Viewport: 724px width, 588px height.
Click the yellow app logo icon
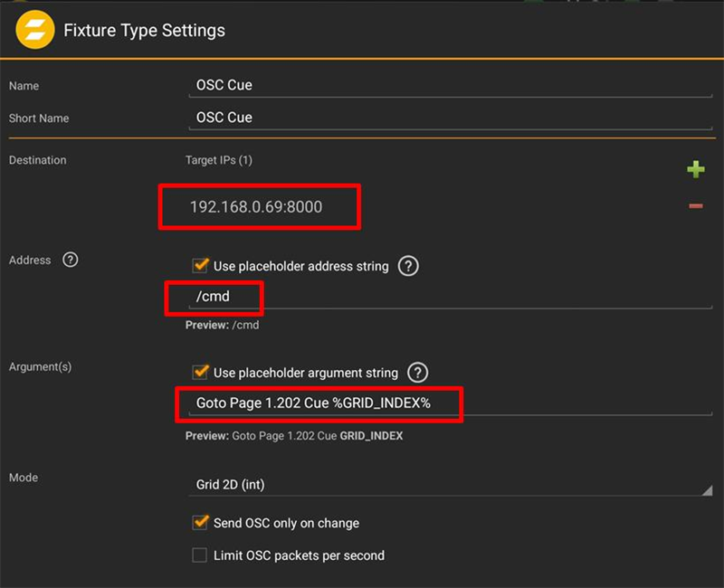pos(32,30)
